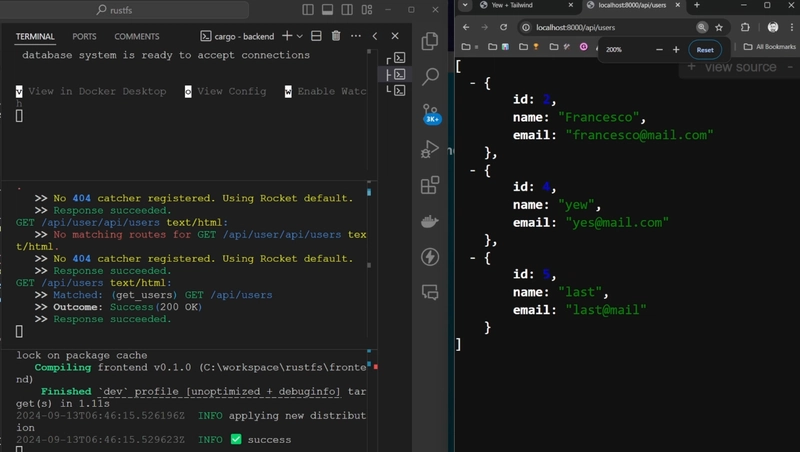This screenshot has height=452, width=800.
Task: Collapse the JSON object with name yew
Action: [x=473, y=170]
